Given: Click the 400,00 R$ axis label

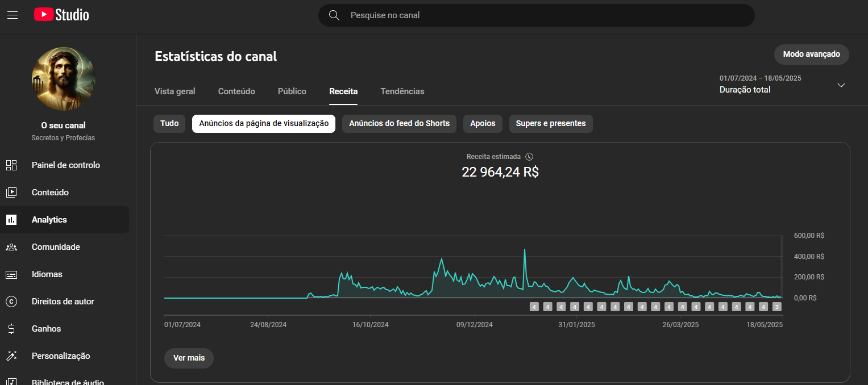Looking at the screenshot, I should [x=809, y=257].
